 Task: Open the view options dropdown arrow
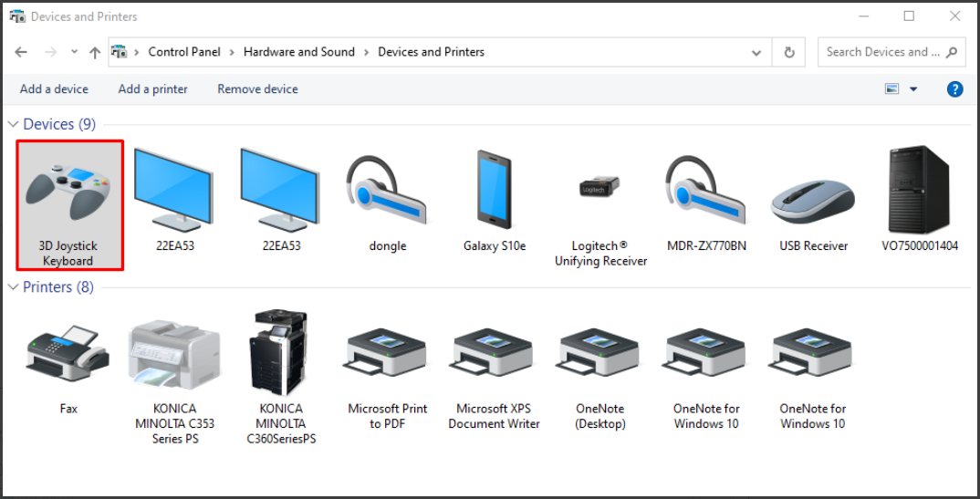[x=913, y=89]
